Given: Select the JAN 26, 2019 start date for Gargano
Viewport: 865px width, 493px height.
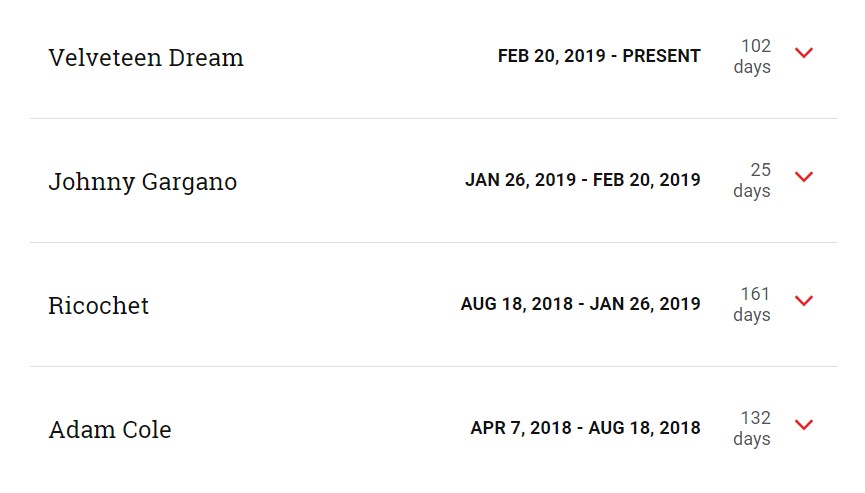Looking at the screenshot, I should pyautogui.click(x=520, y=180).
